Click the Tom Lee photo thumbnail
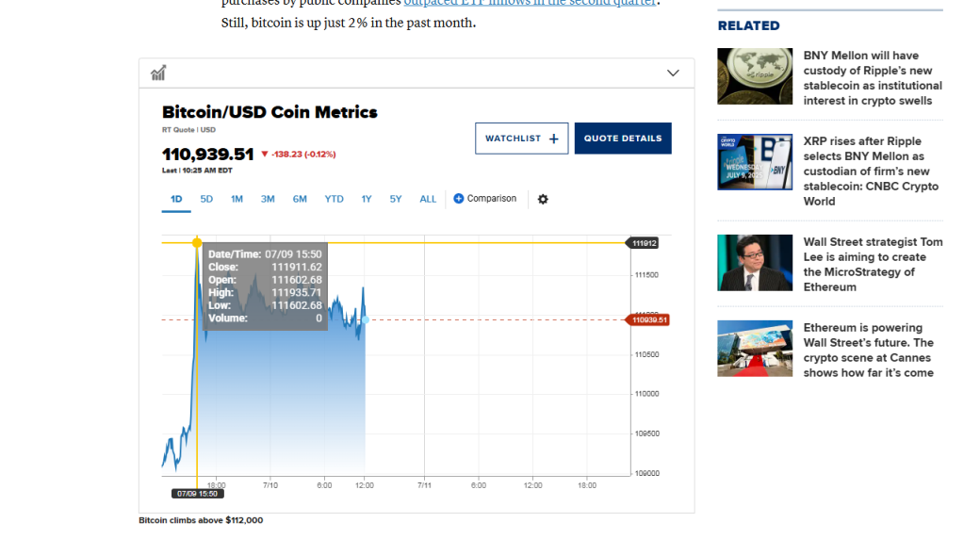The width and height of the screenshot is (980, 539). [755, 263]
